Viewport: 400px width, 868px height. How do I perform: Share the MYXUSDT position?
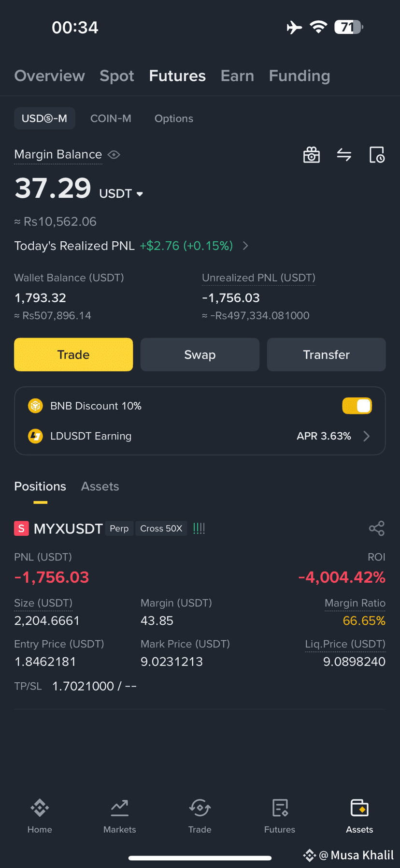tap(377, 528)
